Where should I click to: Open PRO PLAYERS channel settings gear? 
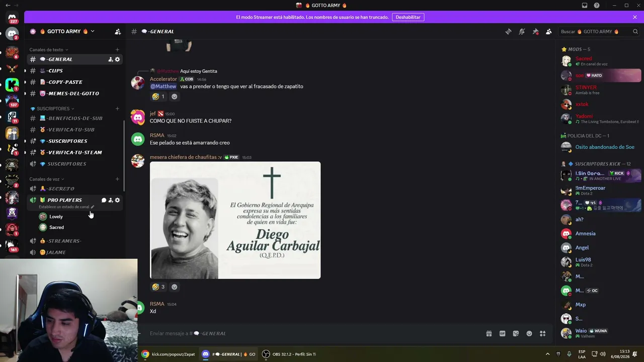pos(118,200)
